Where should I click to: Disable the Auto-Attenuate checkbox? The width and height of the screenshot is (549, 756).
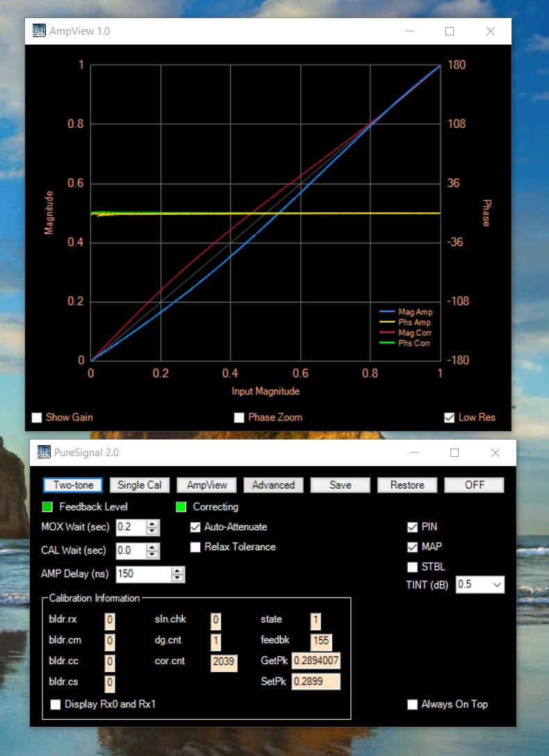(x=195, y=527)
